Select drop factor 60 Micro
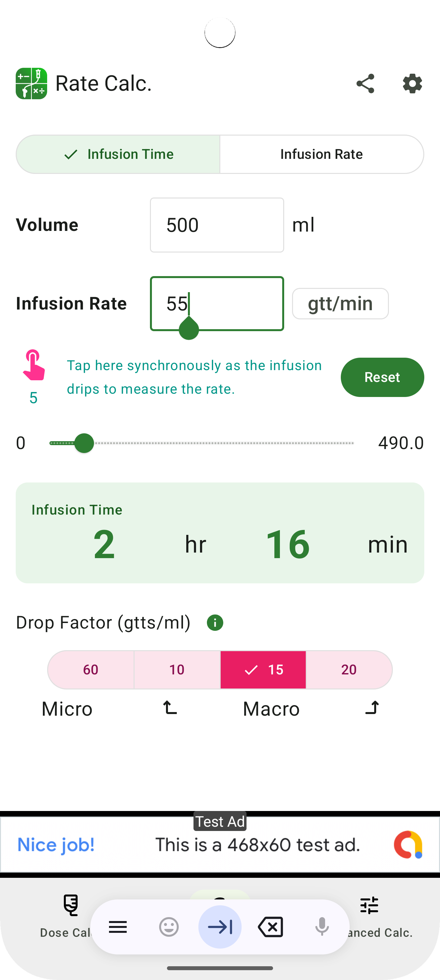440x980 pixels. click(x=91, y=669)
